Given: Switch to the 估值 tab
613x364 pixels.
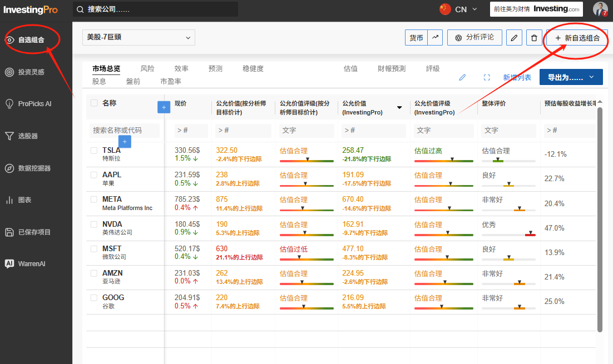Looking at the screenshot, I should [350, 69].
